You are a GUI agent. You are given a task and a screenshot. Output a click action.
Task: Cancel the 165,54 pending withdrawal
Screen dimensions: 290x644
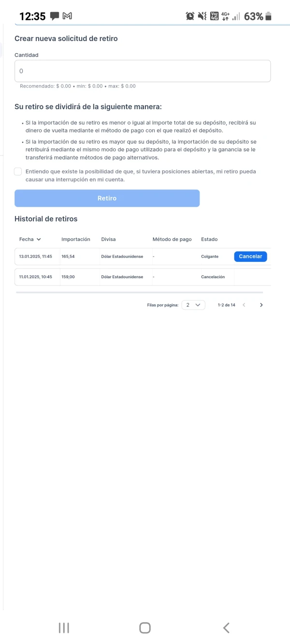pyautogui.click(x=250, y=257)
